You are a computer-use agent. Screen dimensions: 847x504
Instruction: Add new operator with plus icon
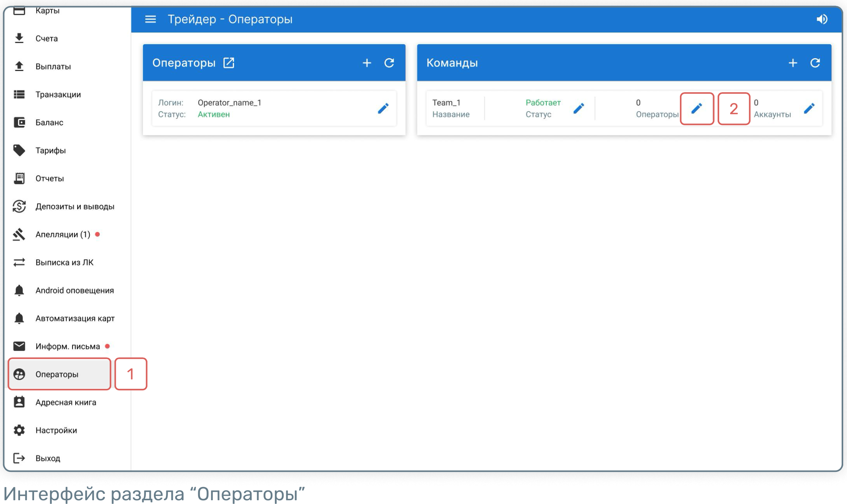tap(367, 63)
